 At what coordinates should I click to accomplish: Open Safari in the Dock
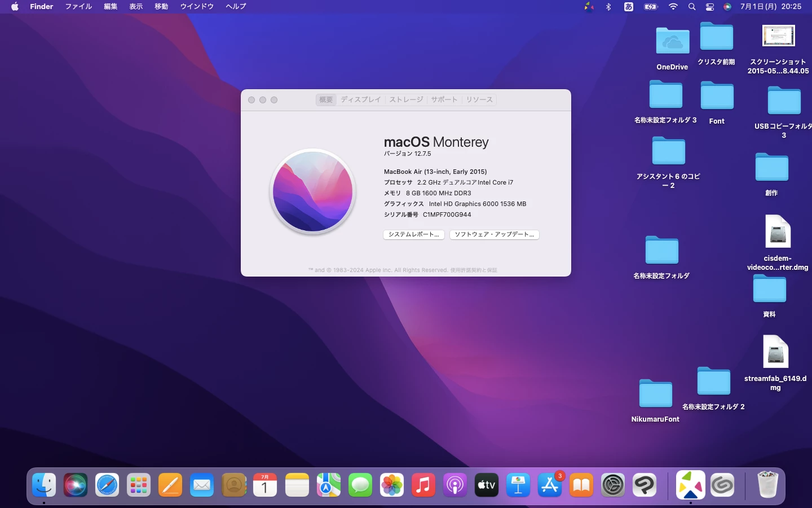click(x=107, y=485)
